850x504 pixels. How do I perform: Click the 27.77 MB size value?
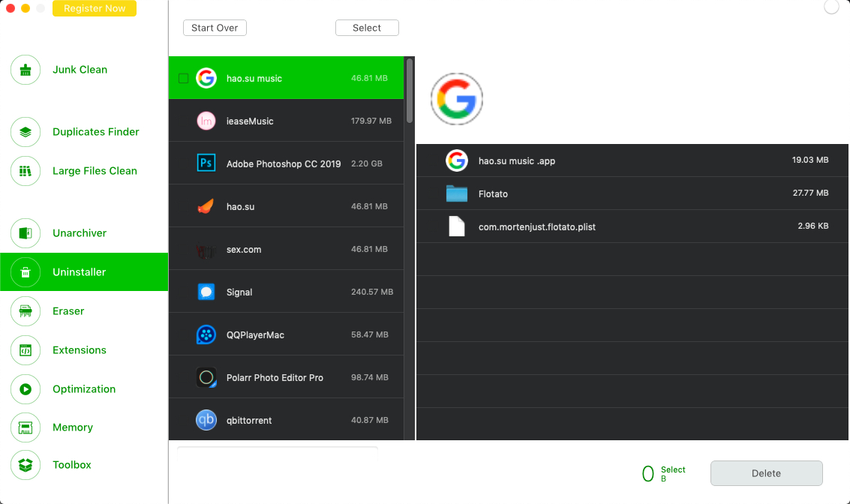[810, 193]
